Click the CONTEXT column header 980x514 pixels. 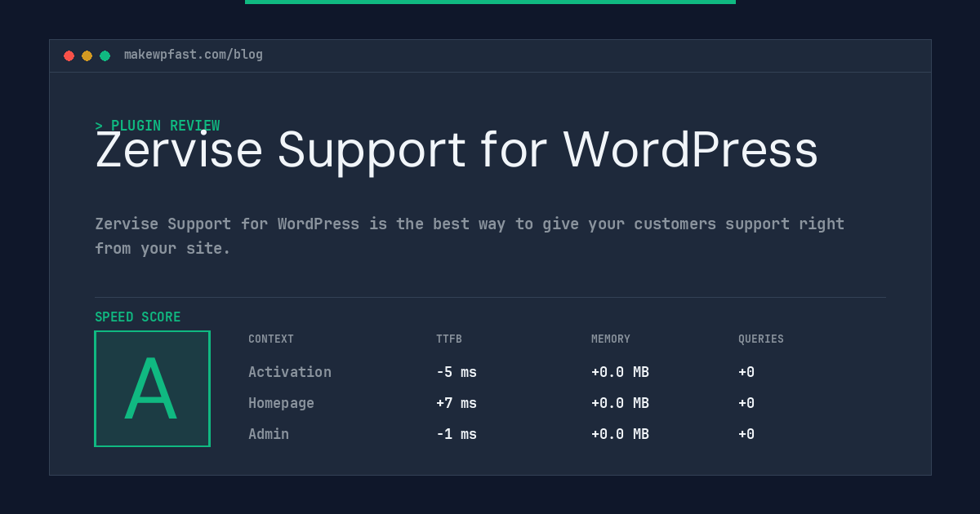pyautogui.click(x=271, y=339)
